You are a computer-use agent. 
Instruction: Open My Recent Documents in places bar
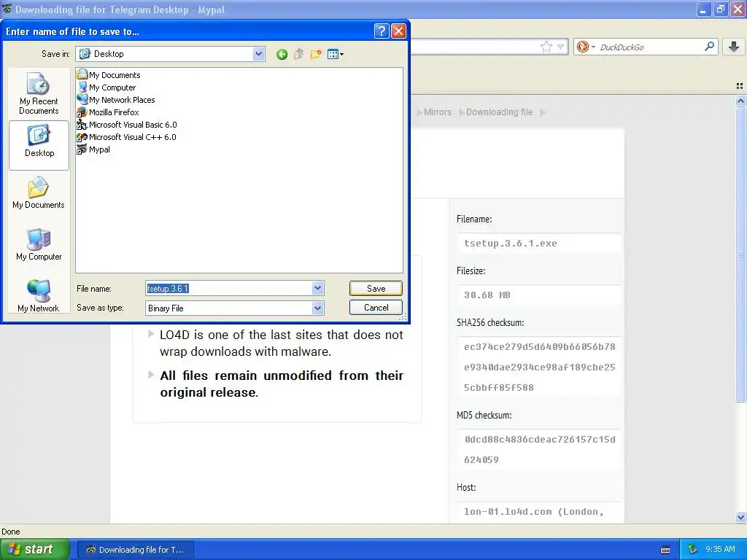tap(39, 94)
